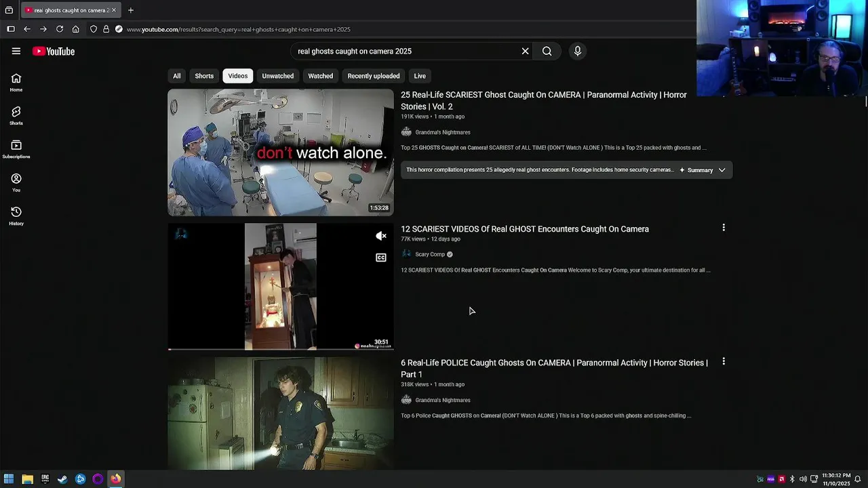The width and height of the screenshot is (868, 488).
Task: Click the volume icon in system tray
Action: (x=803, y=479)
